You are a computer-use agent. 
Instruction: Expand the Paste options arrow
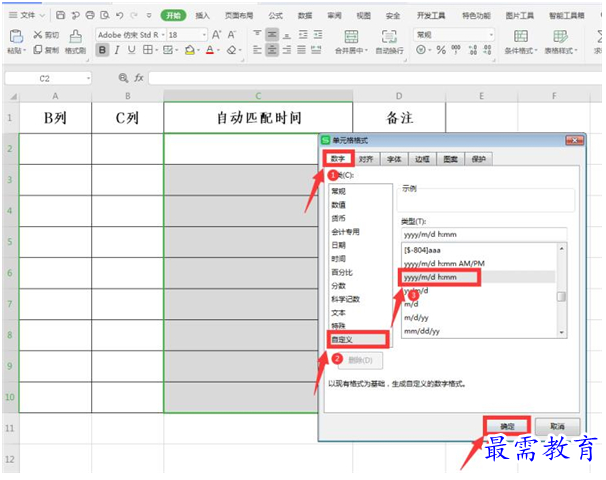pyautogui.click(x=24, y=51)
